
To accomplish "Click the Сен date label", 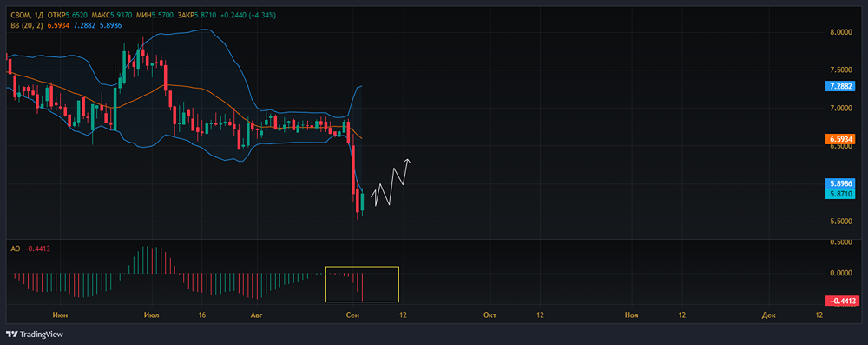I will (352, 315).
